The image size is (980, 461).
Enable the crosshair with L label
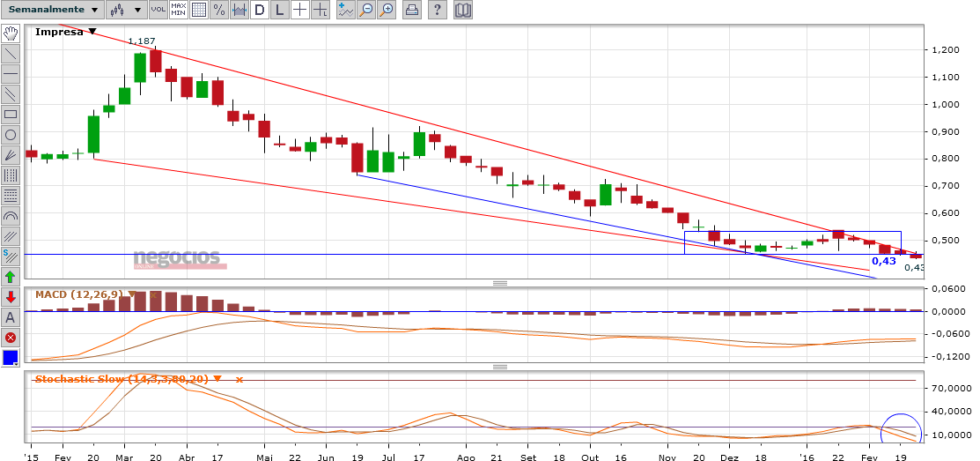(x=320, y=10)
